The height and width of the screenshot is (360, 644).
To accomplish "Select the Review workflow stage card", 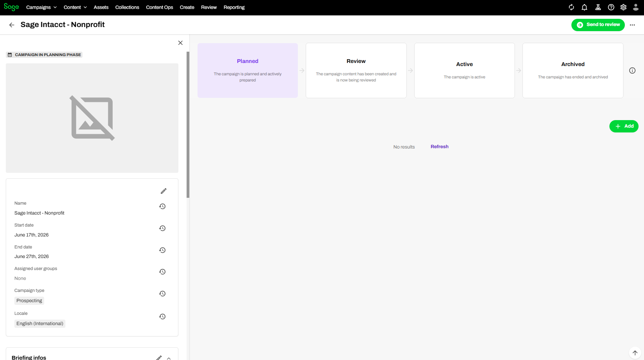I will coord(356,70).
